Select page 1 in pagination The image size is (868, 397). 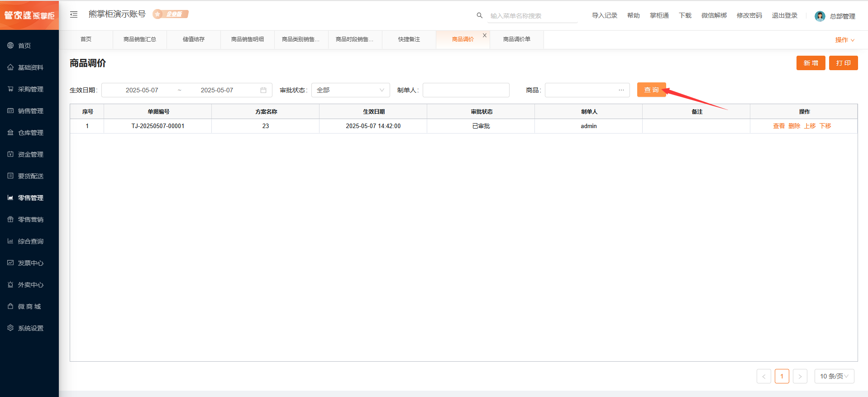[782, 376]
